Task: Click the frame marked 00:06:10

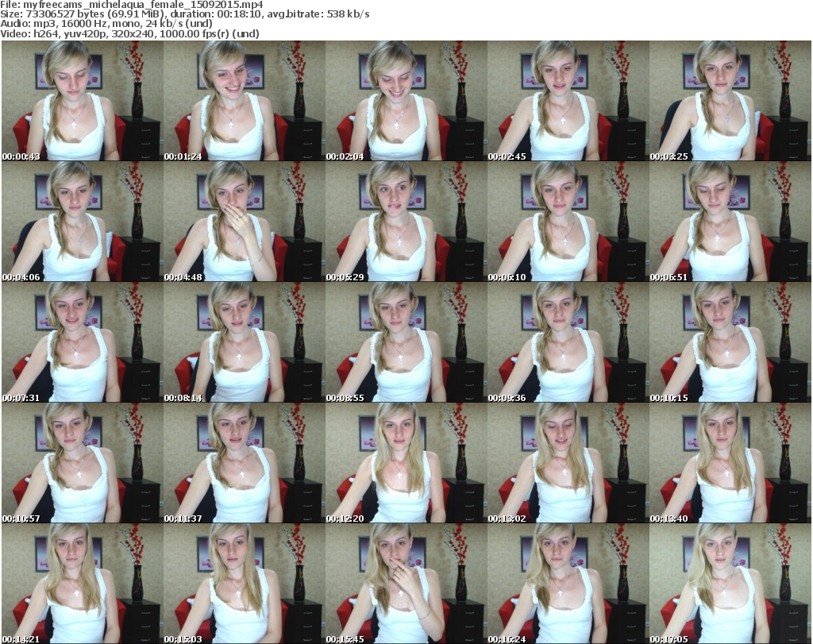Action: pyautogui.click(x=568, y=222)
